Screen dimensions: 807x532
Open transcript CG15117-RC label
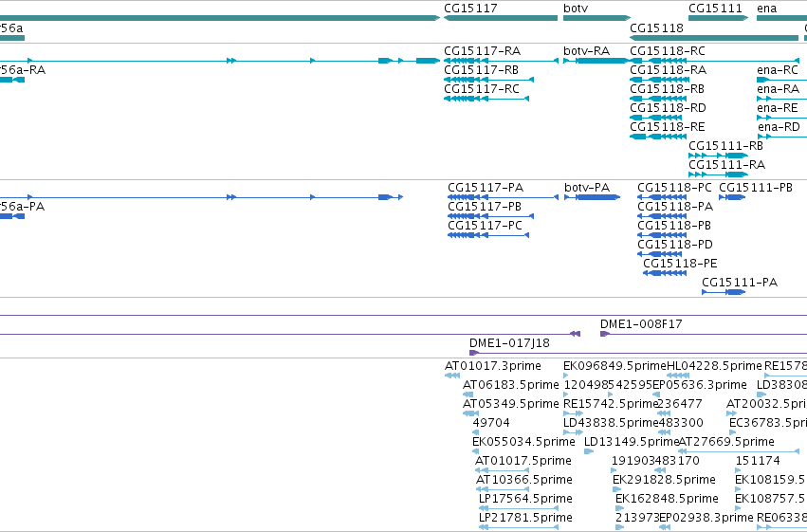(x=482, y=89)
